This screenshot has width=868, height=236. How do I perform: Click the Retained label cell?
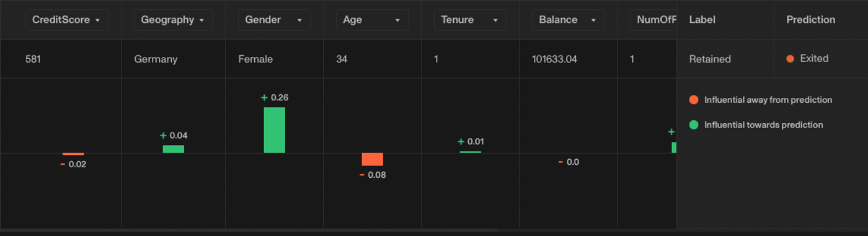pos(710,59)
